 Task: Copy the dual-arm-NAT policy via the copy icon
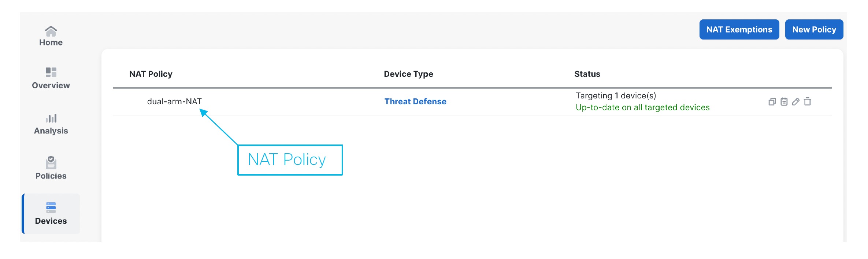tap(772, 102)
